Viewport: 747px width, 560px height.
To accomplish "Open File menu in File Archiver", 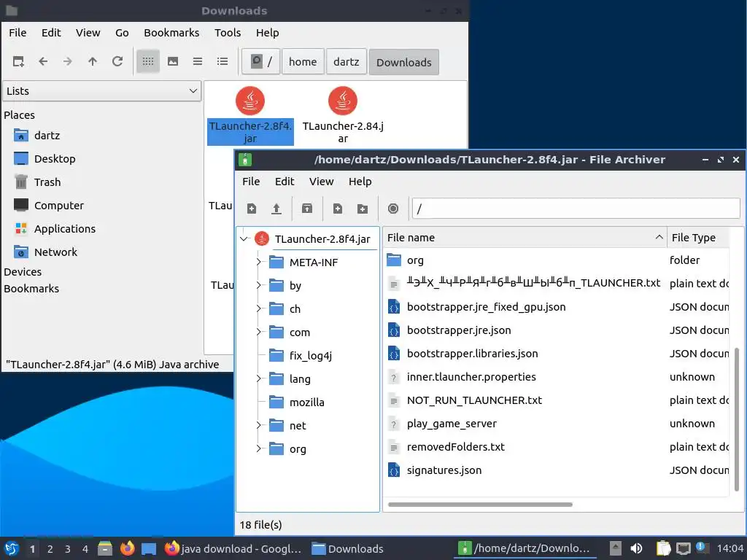I will click(x=251, y=182).
